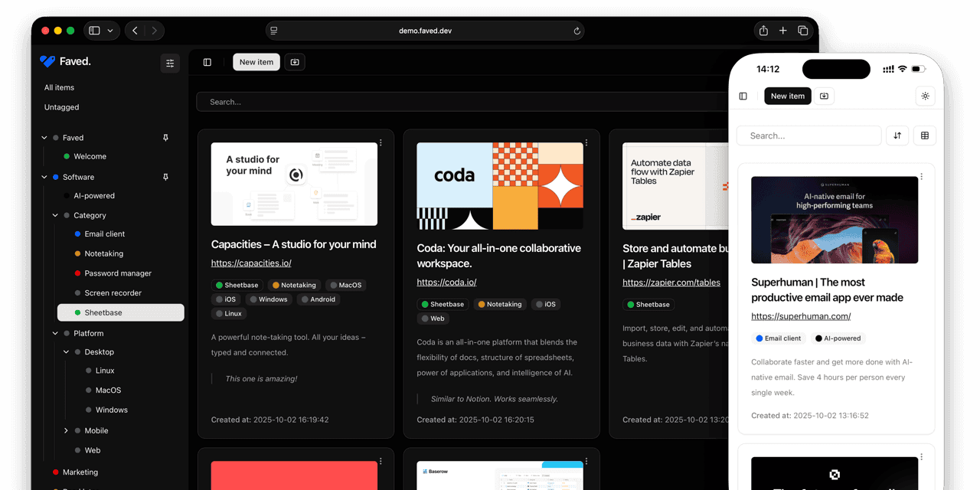Click Superhuman card thumbnail image
Image resolution: width=980 pixels, height=490 pixels.
click(x=835, y=220)
